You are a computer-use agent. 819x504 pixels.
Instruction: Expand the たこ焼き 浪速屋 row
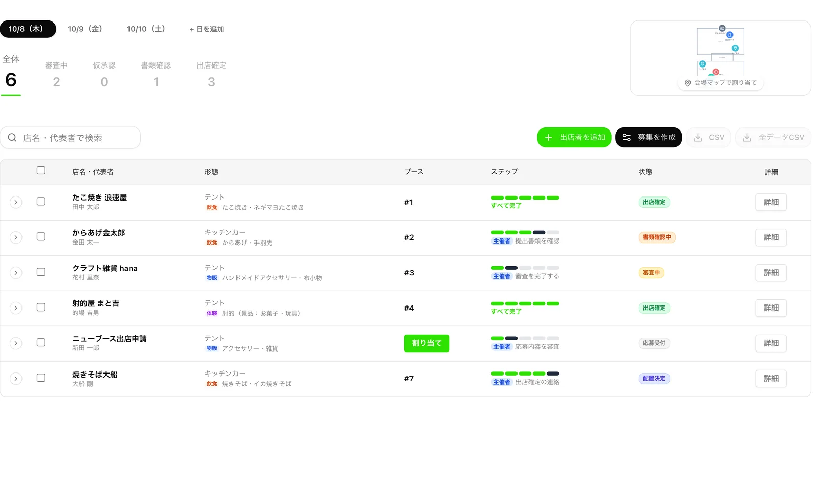click(x=16, y=202)
